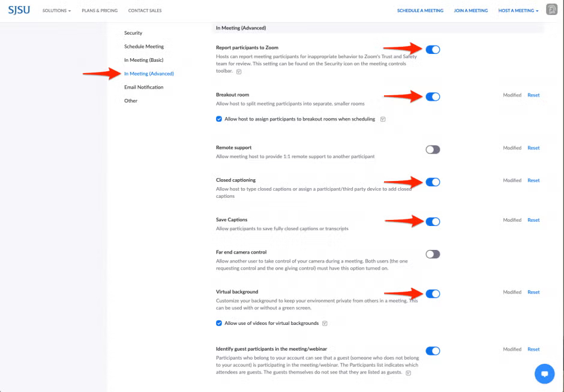This screenshot has width=564, height=392.
Task: Click the SJSU logo
Action: click(20, 10)
